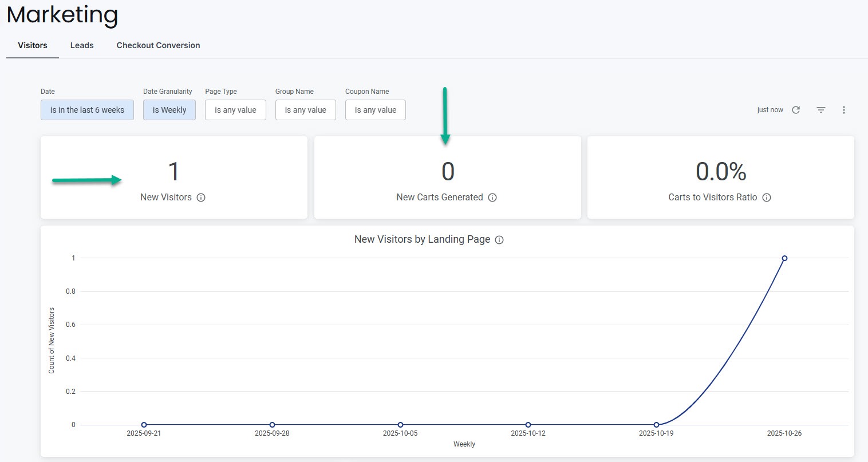Click the refresh dashboard icon
This screenshot has height=462, width=868.
796,110
